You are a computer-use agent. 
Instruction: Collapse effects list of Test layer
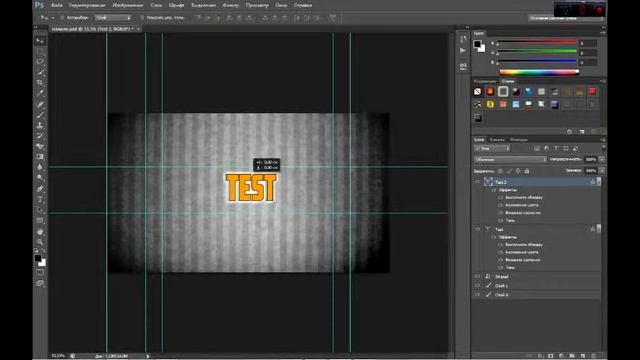coord(599,229)
